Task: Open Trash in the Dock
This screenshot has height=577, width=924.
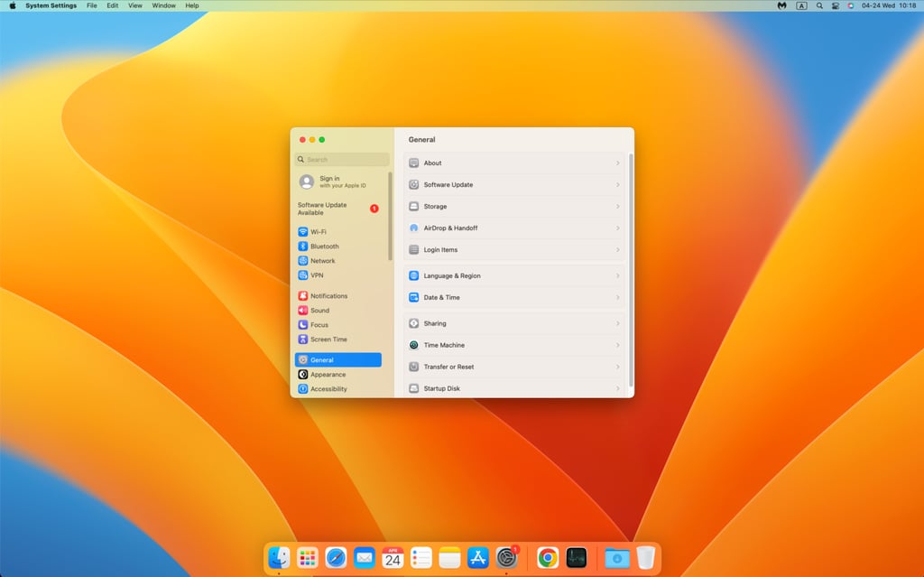Action: click(x=646, y=557)
